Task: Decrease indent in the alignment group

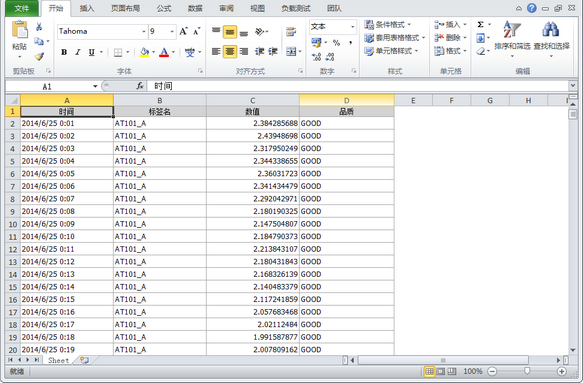Action: coord(259,52)
